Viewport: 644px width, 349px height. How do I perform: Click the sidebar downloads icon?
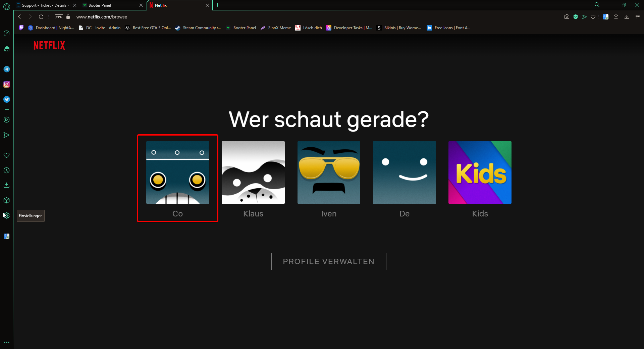7,185
